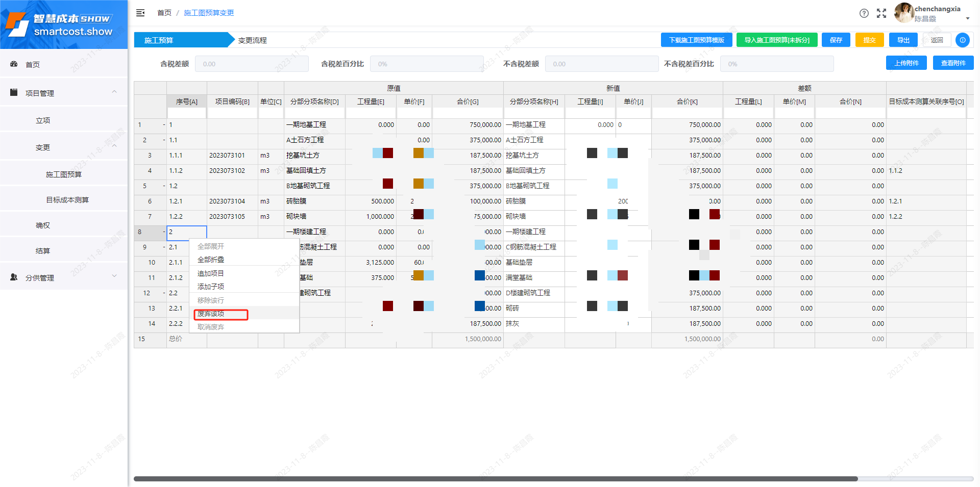
Task: Choose 废弃该项 from the context menu
Action: (211, 314)
